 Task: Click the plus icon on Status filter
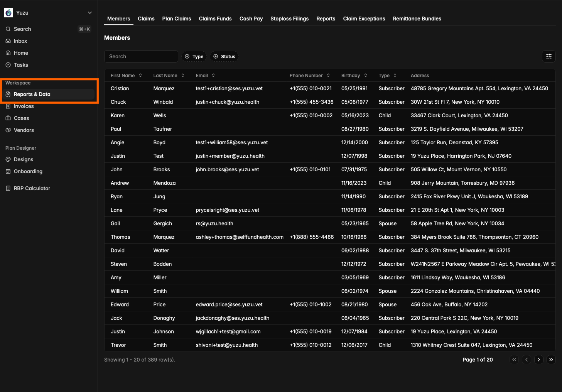tap(216, 56)
